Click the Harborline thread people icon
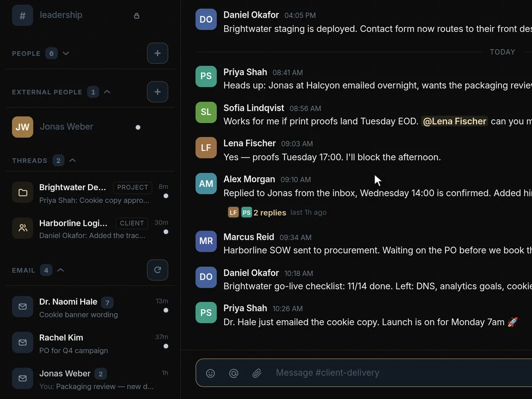532x399 pixels. pyautogui.click(x=23, y=228)
